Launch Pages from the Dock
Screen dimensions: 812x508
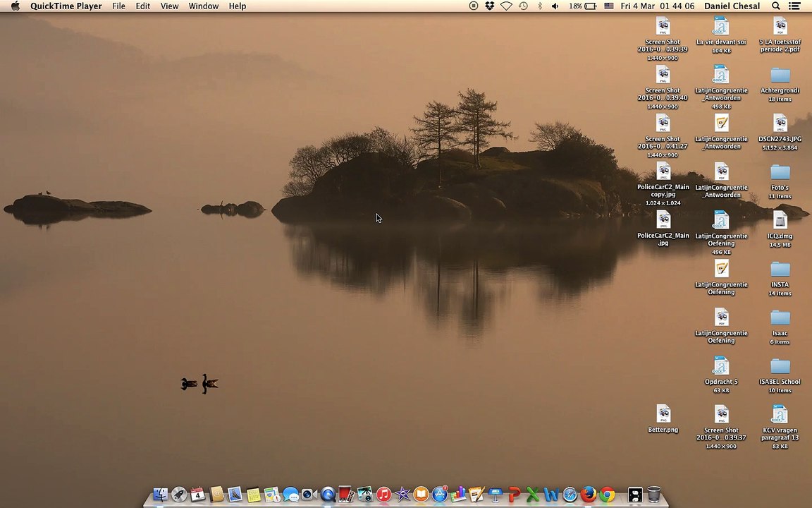(476, 494)
